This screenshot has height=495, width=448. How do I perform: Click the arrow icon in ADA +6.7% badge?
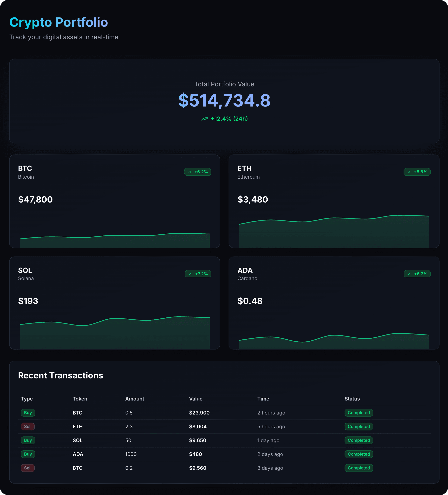409,274
